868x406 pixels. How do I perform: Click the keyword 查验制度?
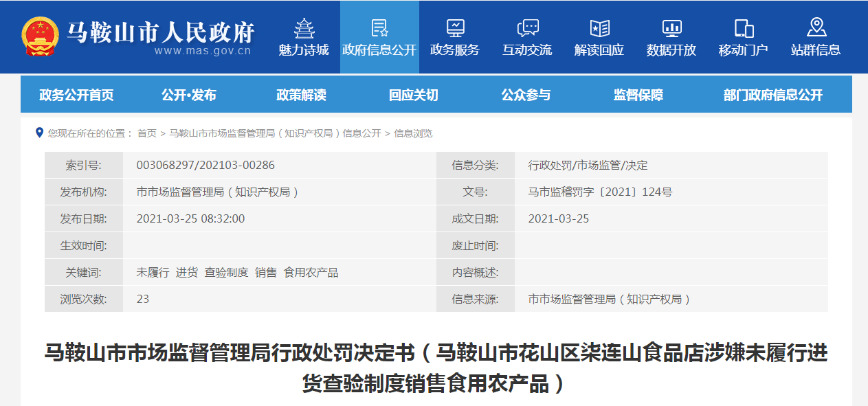[x=226, y=273]
